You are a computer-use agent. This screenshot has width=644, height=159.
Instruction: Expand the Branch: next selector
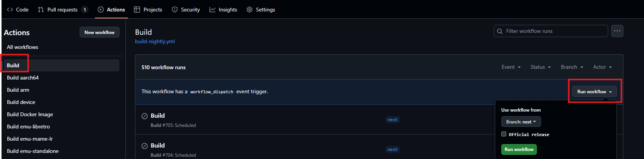tap(521, 122)
